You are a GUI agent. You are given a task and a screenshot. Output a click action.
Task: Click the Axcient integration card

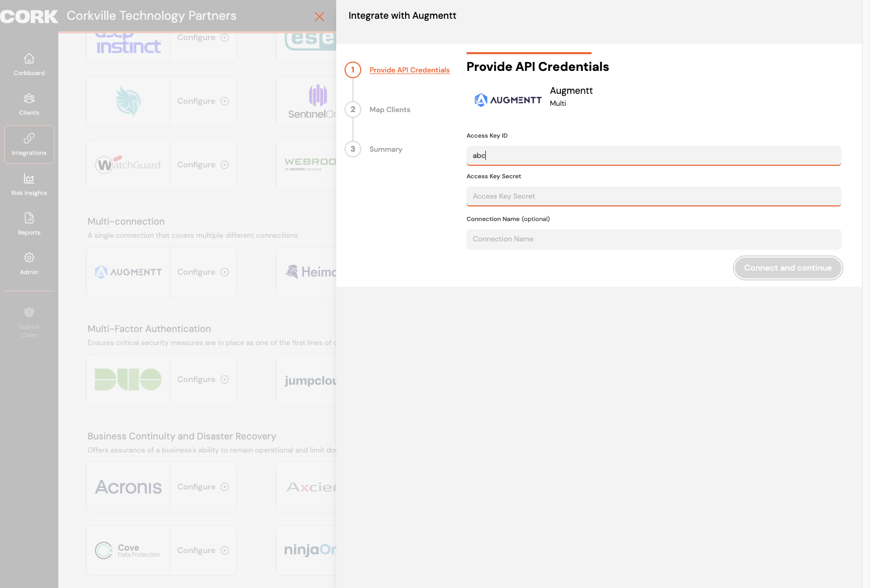pyautogui.click(x=306, y=487)
